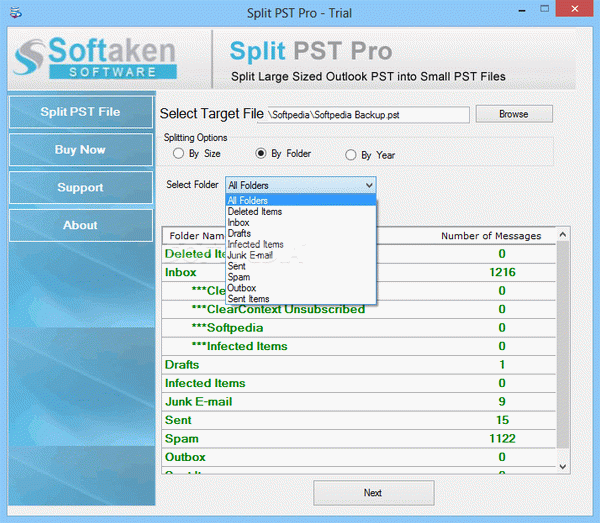
Task: Minimize the Split PST Pro window
Action: pyautogui.click(x=522, y=10)
